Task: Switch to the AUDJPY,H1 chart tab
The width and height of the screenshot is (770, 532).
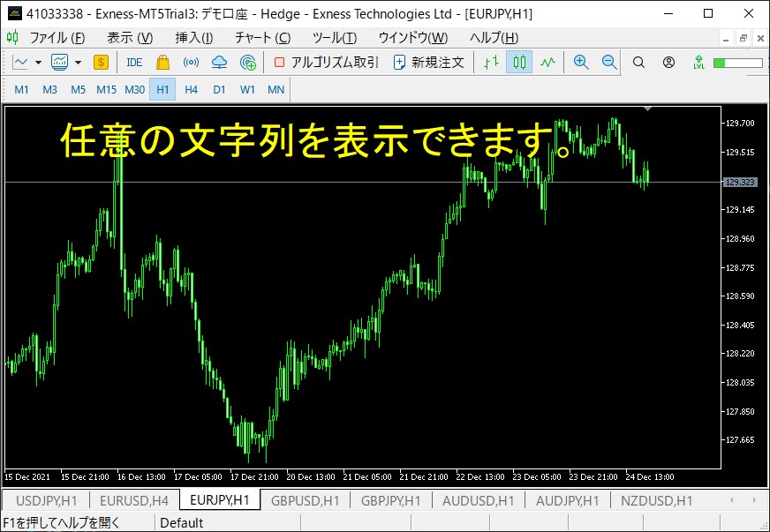Action: pos(567,500)
